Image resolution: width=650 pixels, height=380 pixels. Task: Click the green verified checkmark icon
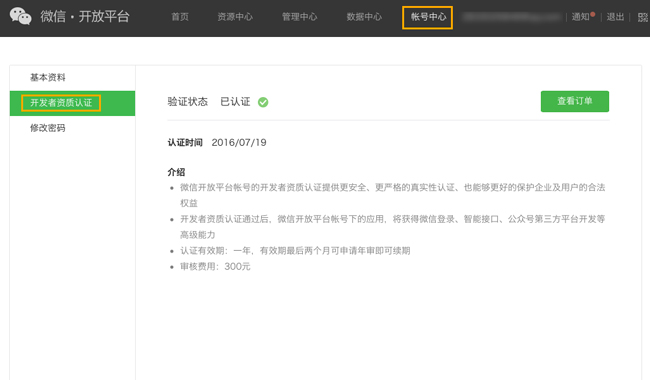tap(263, 102)
